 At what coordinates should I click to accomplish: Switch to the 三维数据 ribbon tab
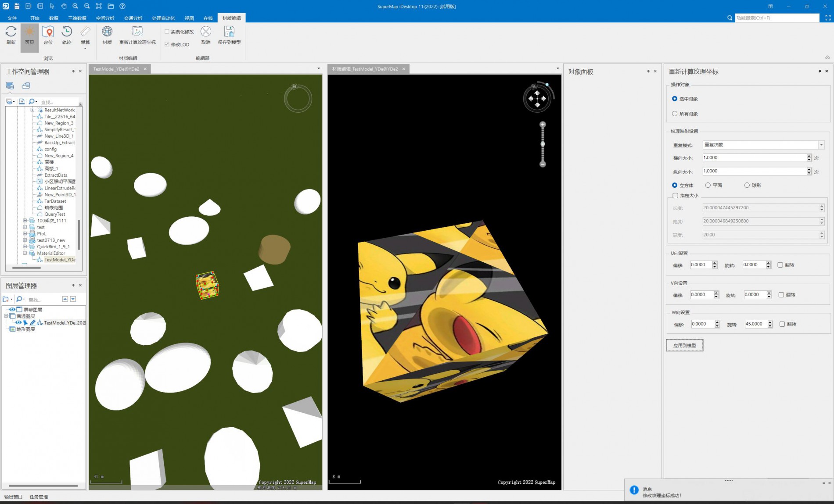pyautogui.click(x=77, y=18)
